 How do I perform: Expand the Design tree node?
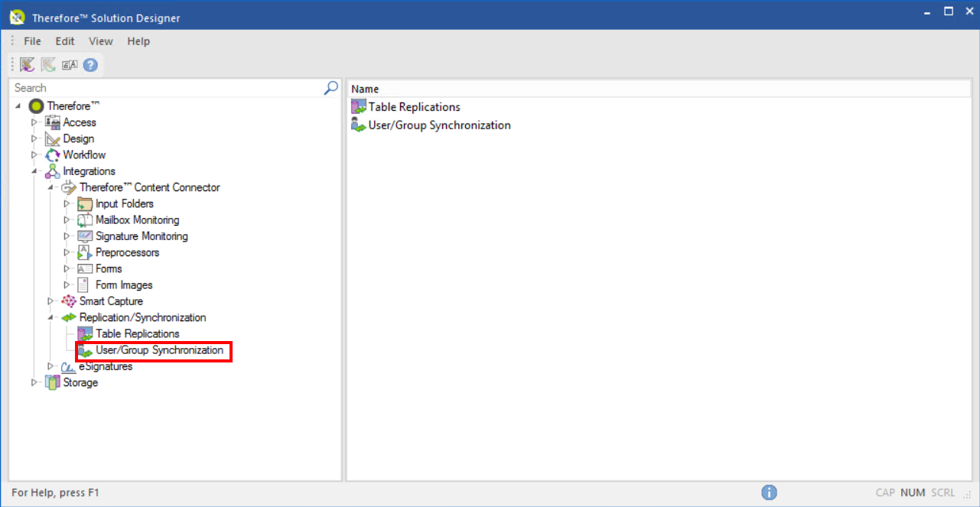tap(34, 138)
